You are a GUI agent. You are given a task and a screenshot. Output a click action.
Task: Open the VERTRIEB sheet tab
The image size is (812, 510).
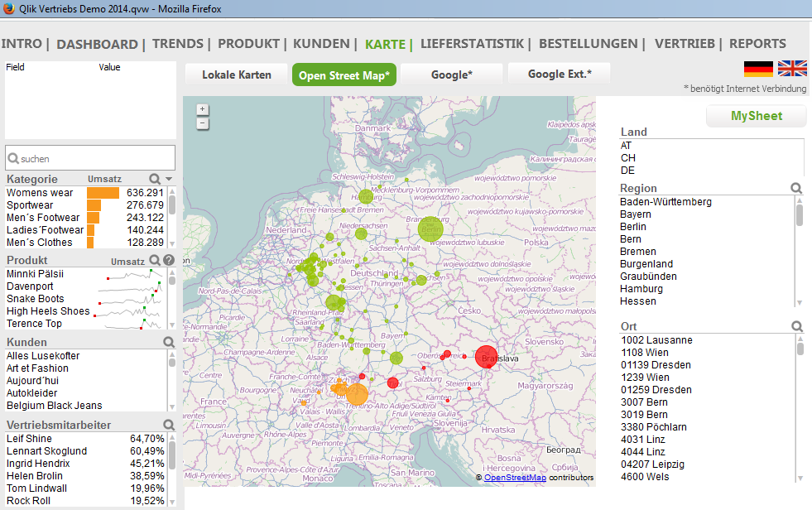point(685,44)
